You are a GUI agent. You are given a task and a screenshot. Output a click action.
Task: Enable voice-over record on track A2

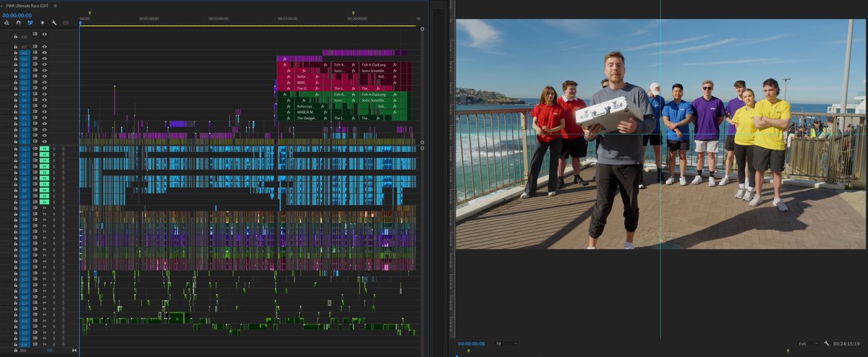pos(63,155)
